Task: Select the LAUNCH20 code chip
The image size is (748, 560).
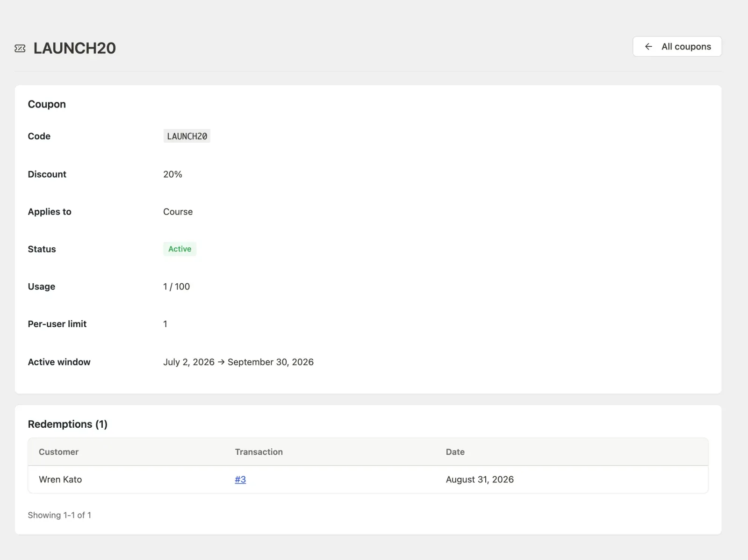Action: pyautogui.click(x=187, y=136)
